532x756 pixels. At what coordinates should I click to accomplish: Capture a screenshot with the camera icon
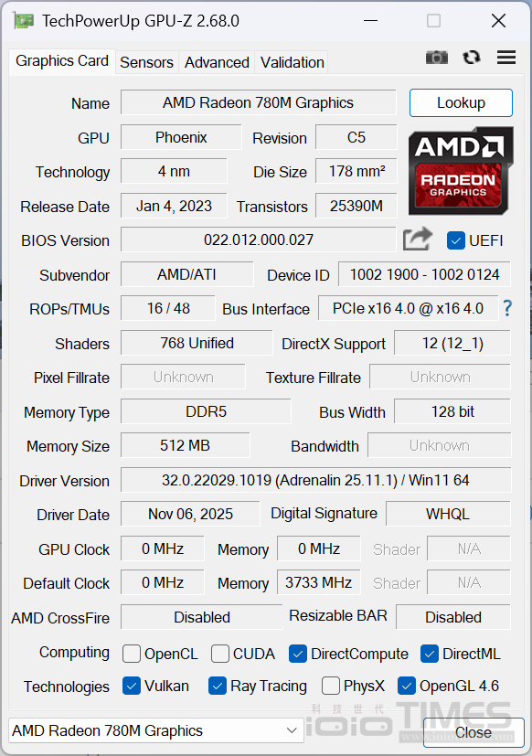tap(436, 57)
